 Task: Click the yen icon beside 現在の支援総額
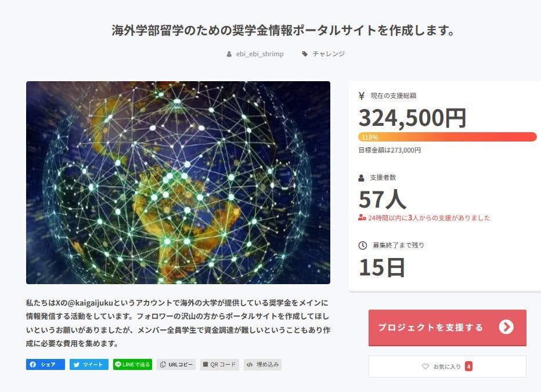click(362, 96)
